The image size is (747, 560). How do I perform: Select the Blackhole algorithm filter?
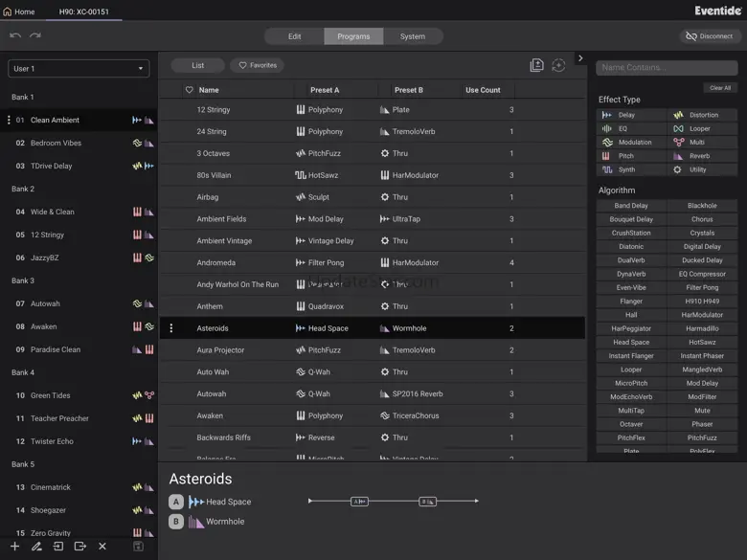click(x=702, y=206)
